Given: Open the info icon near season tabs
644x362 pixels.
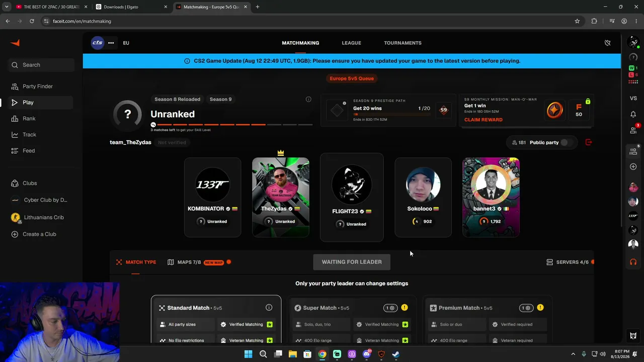Looking at the screenshot, I should coord(308,99).
